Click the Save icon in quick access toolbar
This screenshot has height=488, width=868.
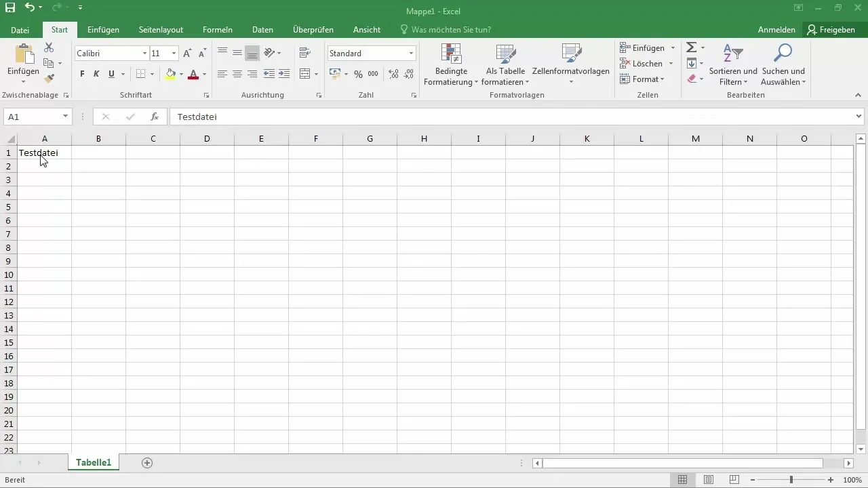[10, 7]
